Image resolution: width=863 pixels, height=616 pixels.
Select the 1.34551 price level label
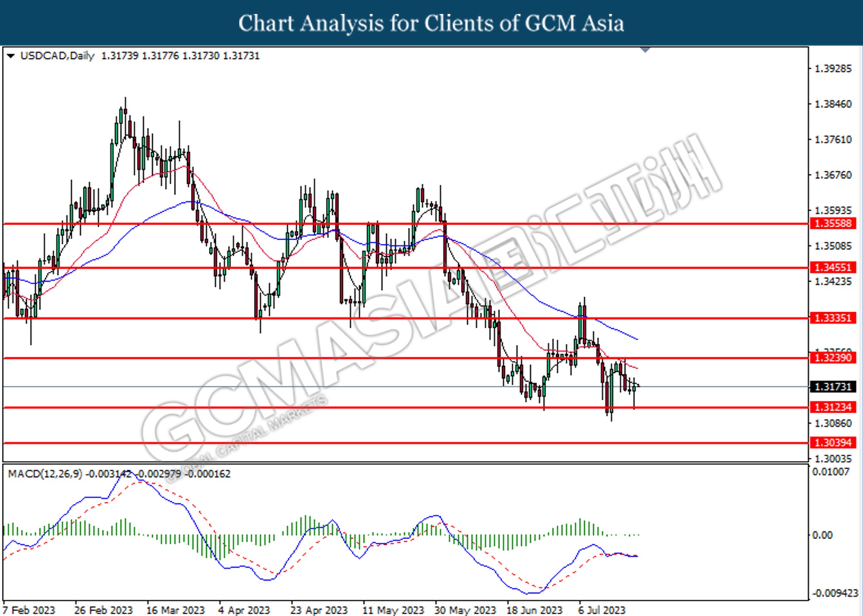833,267
